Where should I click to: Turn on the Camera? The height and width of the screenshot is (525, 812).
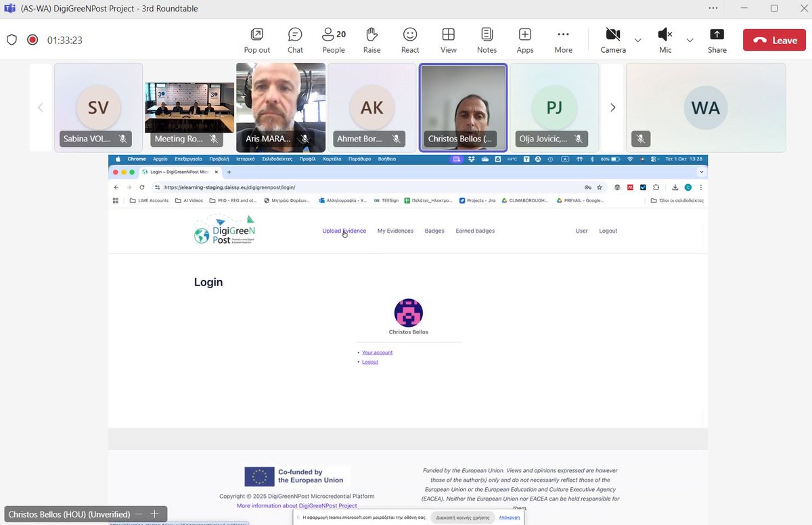pyautogui.click(x=613, y=40)
